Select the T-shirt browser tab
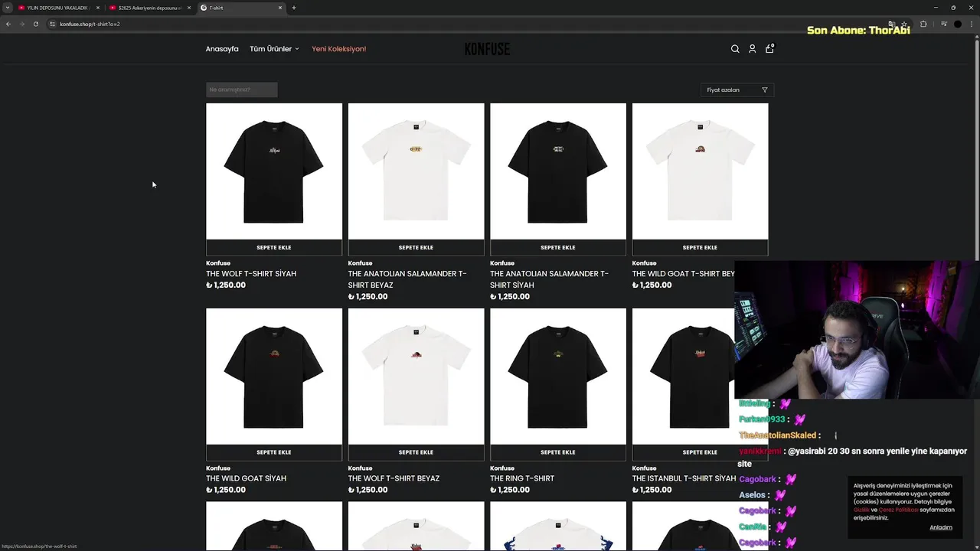This screenshot has height=551, width=980. [241, 8]
